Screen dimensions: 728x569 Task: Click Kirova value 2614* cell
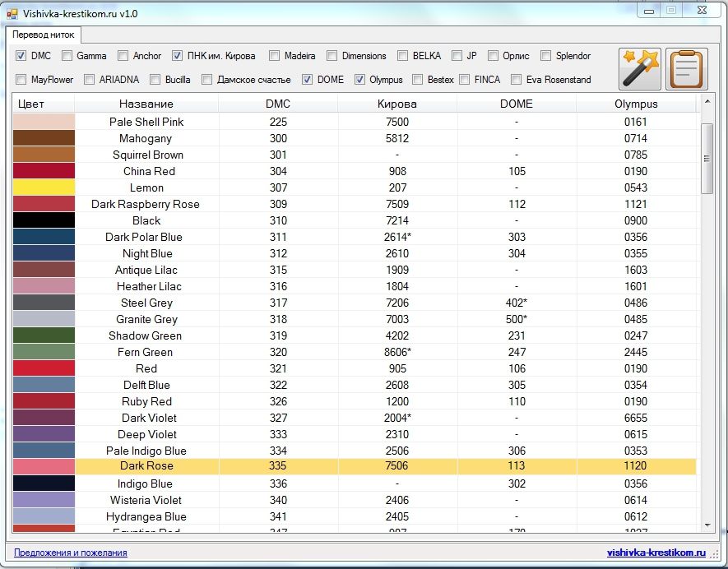coord(397,237)
